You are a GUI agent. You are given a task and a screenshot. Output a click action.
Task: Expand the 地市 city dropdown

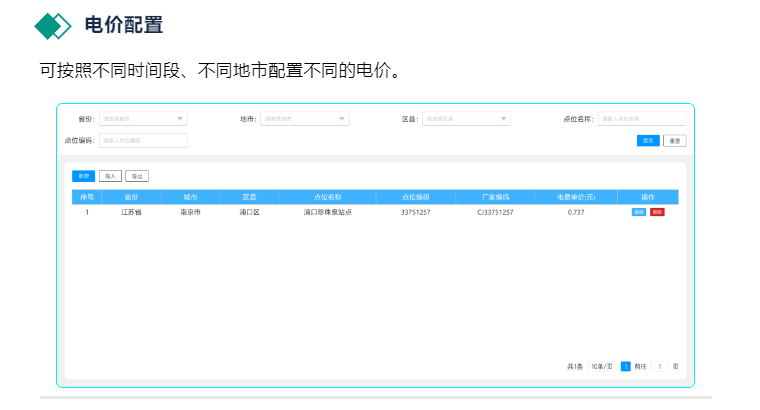[304, 119]
